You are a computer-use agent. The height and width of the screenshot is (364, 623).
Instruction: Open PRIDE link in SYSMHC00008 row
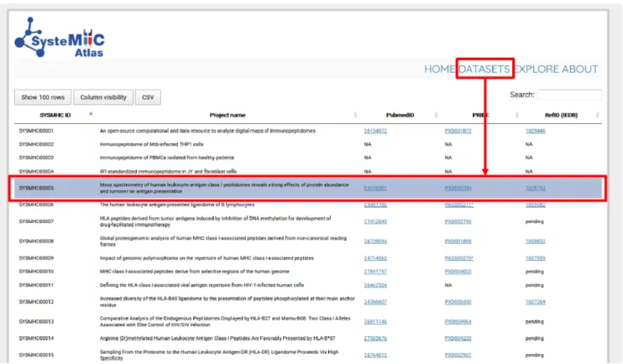coord(458,242)
